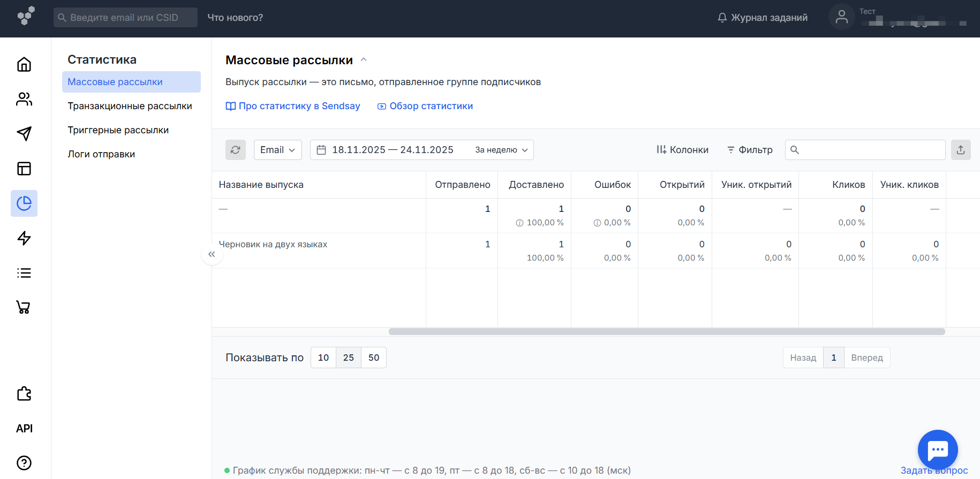The height and width of the screenshot is (479, 980).
Task: Select 'Логи отправки' menu item
Action: click(x=101, y=154)
